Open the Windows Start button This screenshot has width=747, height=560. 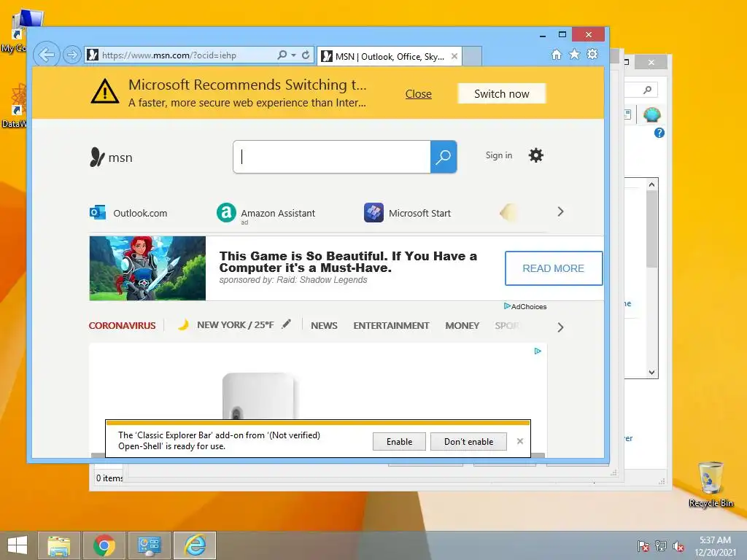pyautogui.click(x=18, y=545)
